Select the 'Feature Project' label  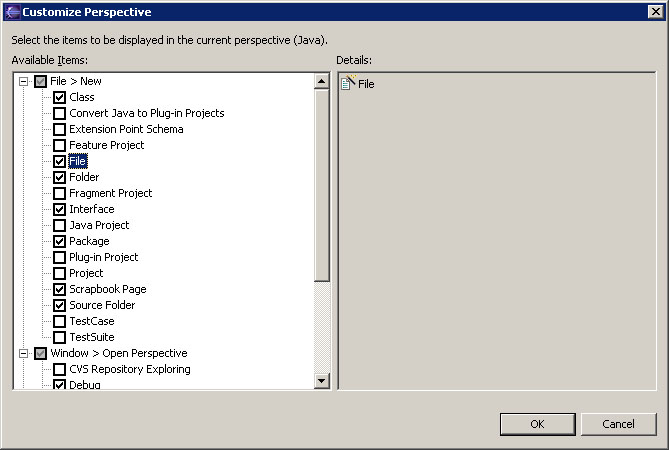click(107, 145)
